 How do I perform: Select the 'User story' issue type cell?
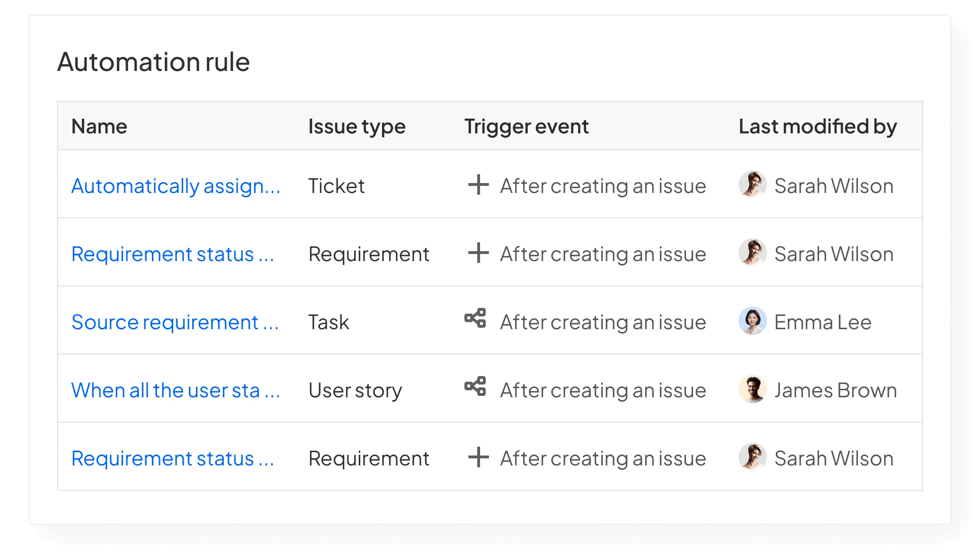click(x=355, y=390)
